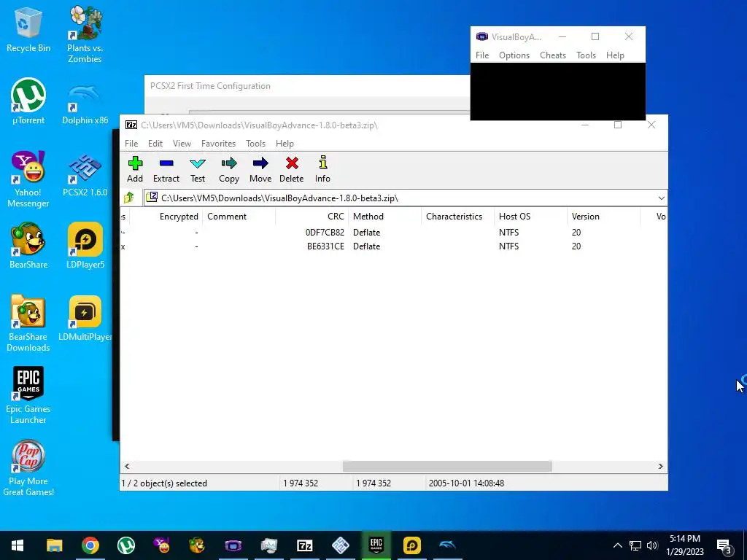
Task: Click the Add toolbar icon in 7-Zip
Action: 135,169
